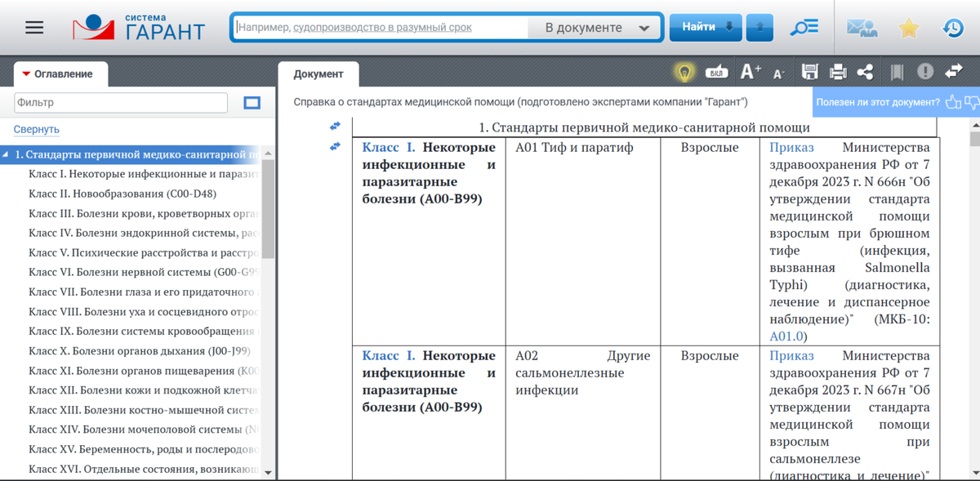
Task: Open history via the clock icon
Action: tap(952, 27)
